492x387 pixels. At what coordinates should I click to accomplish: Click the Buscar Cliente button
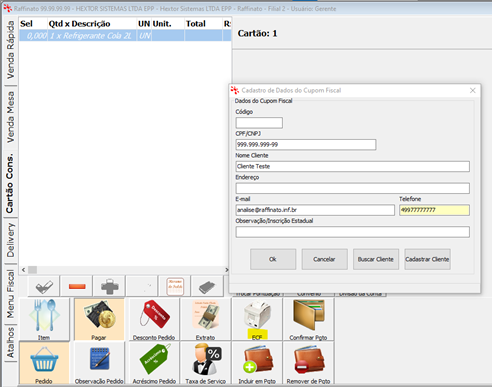[x=376, y=259]
